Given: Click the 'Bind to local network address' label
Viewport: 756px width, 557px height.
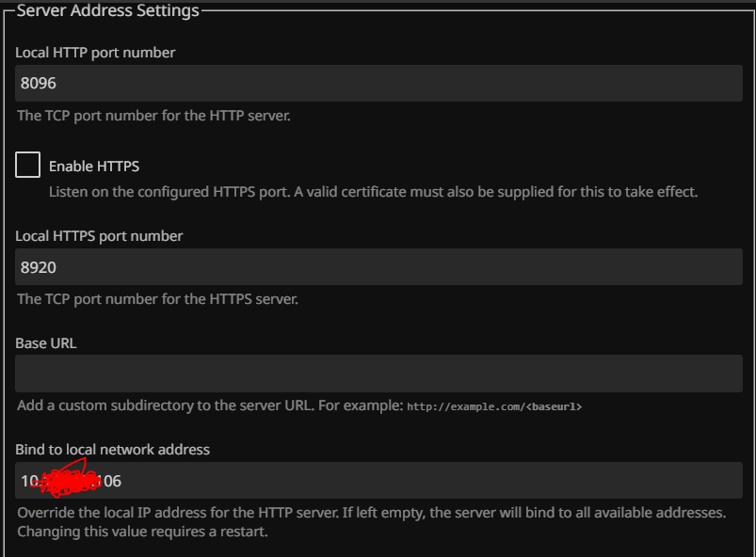Looking at the screenshot, I should pos(112,450).
